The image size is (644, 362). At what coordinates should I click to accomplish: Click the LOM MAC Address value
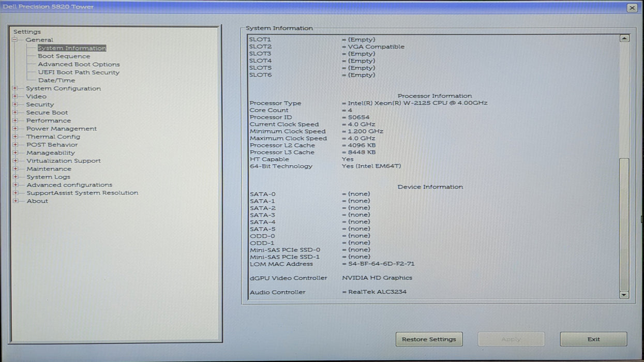click(x=381, y=264)
